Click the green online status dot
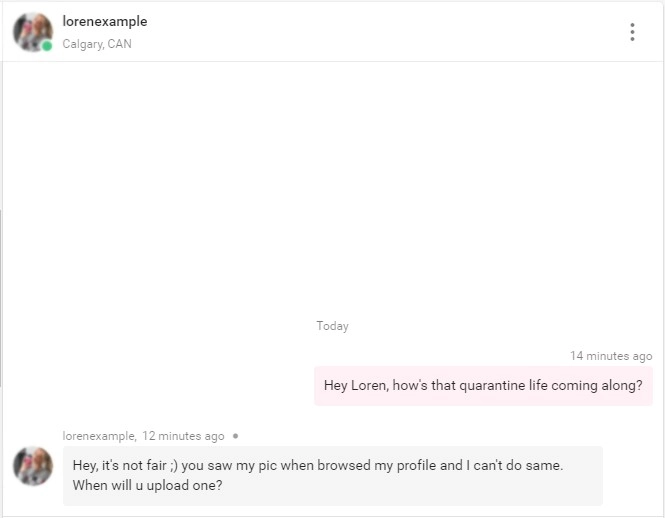This screenshot has height=518, width=665. [x=47, y=46]
